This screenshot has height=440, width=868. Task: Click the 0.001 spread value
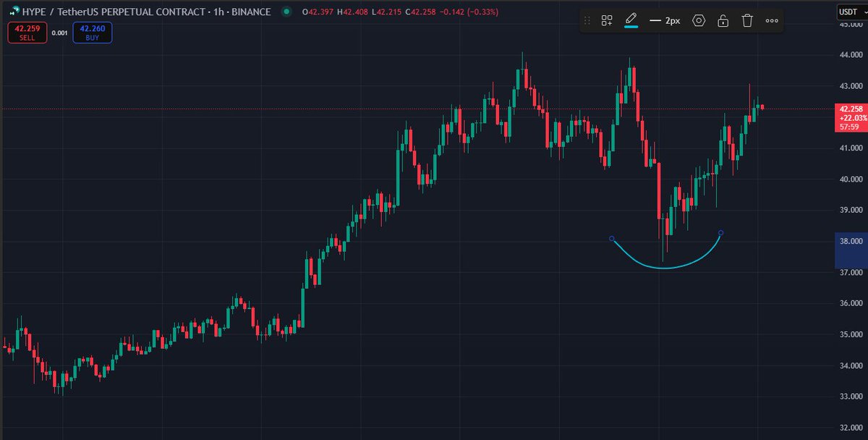click(59, 33)
